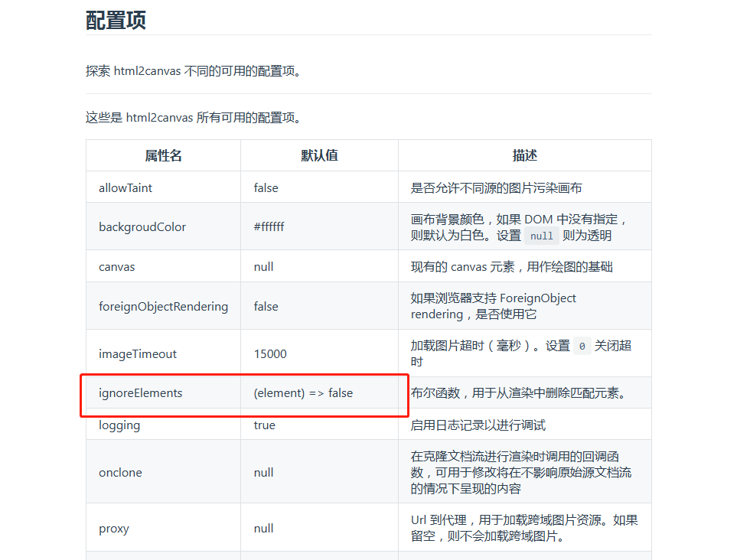Click the inline 0 code tag
This screenshot has height=560, width=750.
tap(582, 346)
